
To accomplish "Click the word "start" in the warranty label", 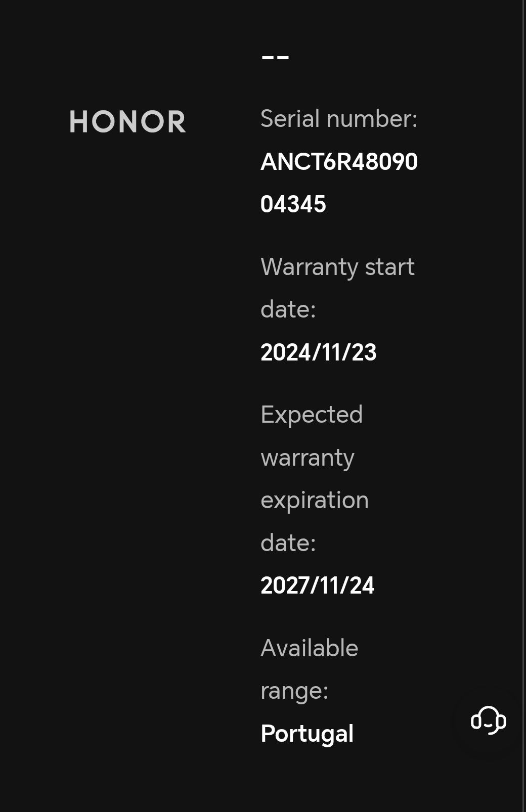I will point(389,267).
